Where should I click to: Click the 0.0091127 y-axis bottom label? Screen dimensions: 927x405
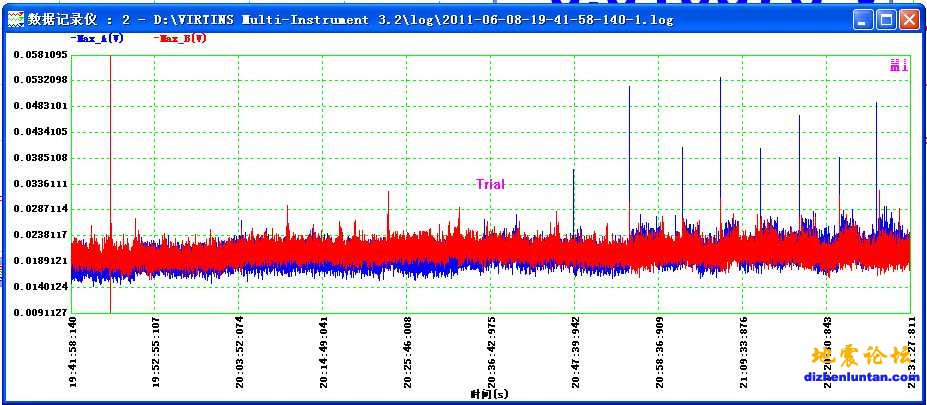[x=40, y=312]
